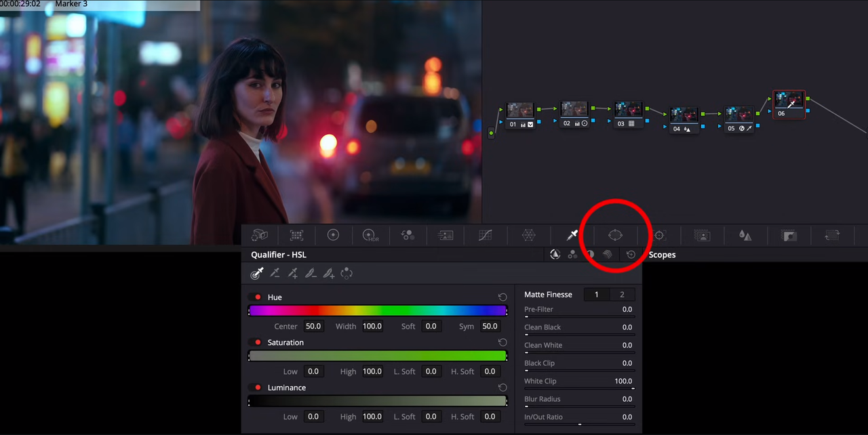Toggle the Luminance qualifier enable dot
Image resolution: width=868 pixels, height=435 pixels.
(257, 388)
